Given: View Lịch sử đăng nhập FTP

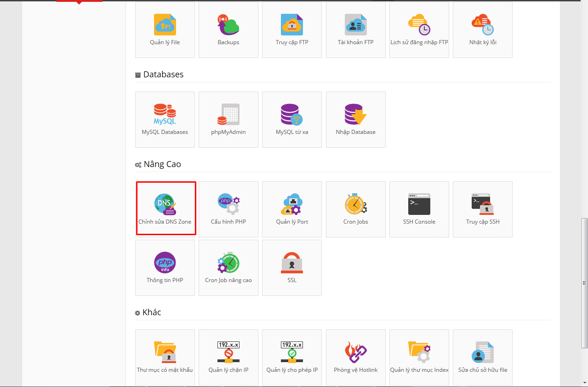Looking at the screenshot, I should [x=419, y=30].
